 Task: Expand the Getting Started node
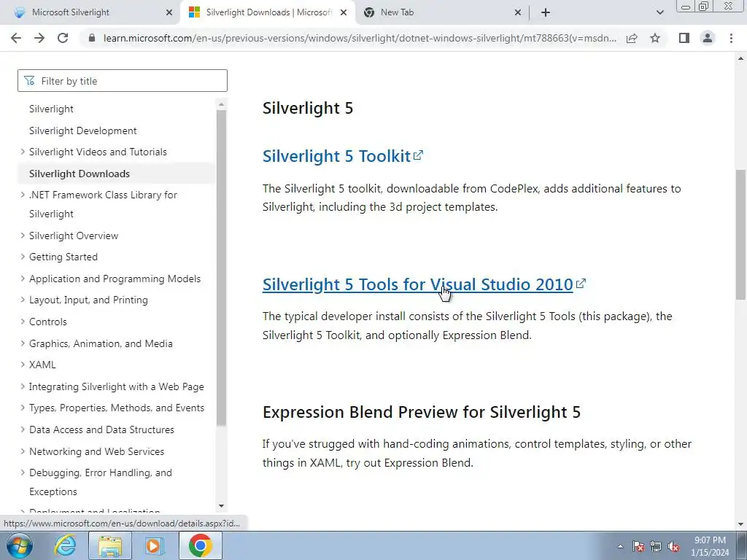pos(23,257)
